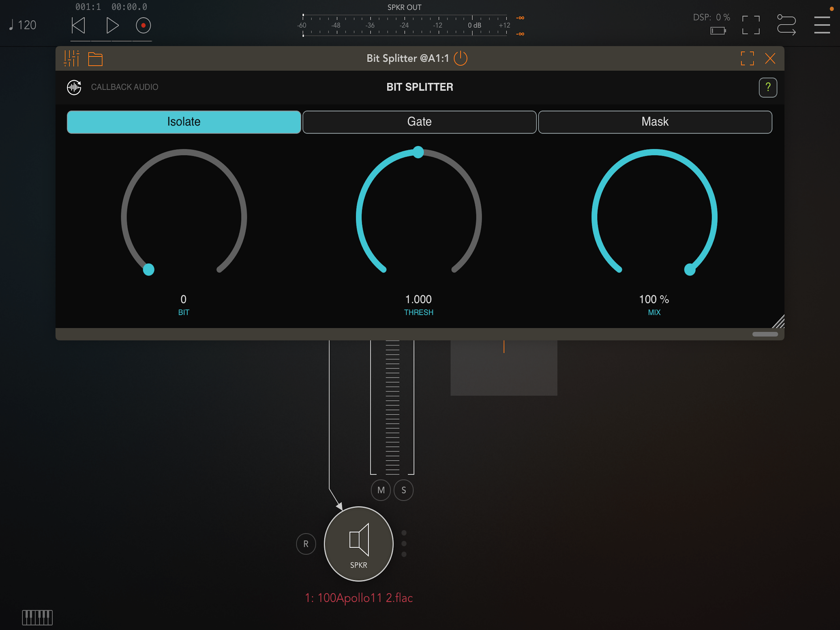The image size is (840, 630).
Task: Mute the channel with M button
Action: tap(381, 490)
